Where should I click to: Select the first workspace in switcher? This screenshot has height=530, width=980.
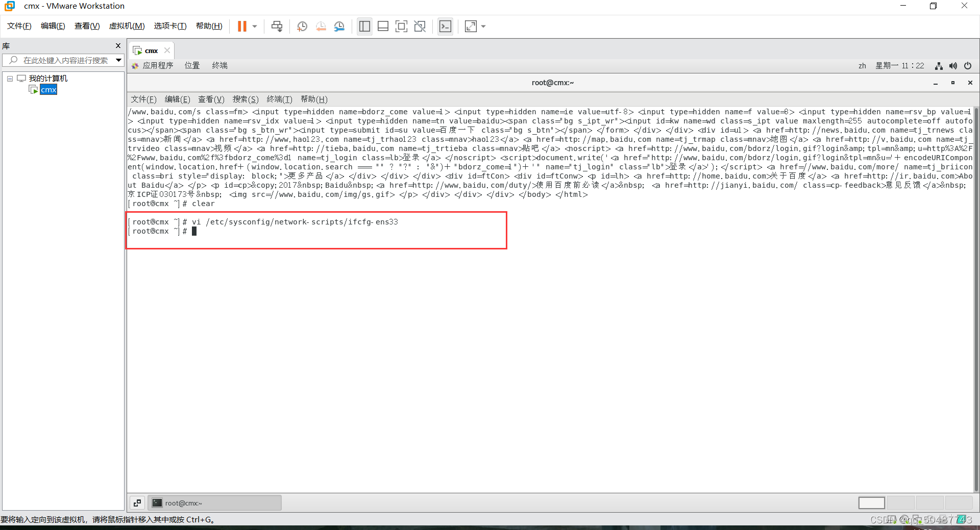pos(872,503)
